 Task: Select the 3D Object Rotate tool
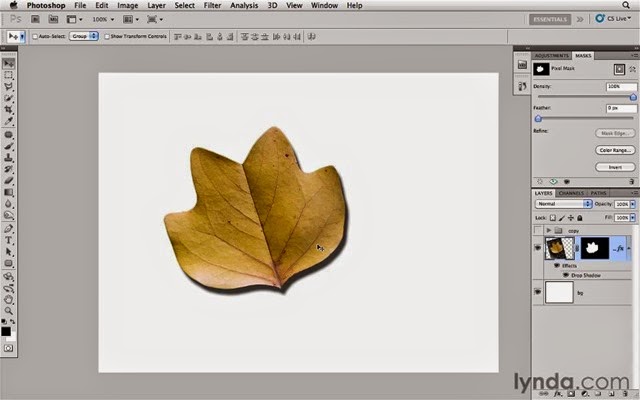[8, 277]
